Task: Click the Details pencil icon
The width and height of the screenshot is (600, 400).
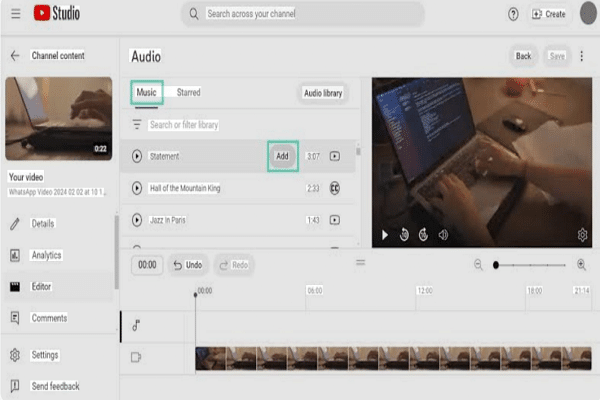Action: (x=15, y=224)
